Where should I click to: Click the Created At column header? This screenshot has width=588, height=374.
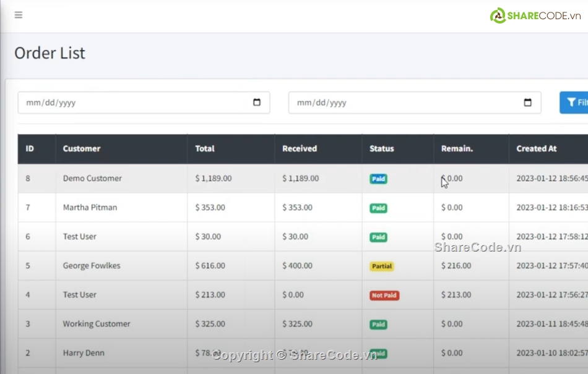(536, 148)
